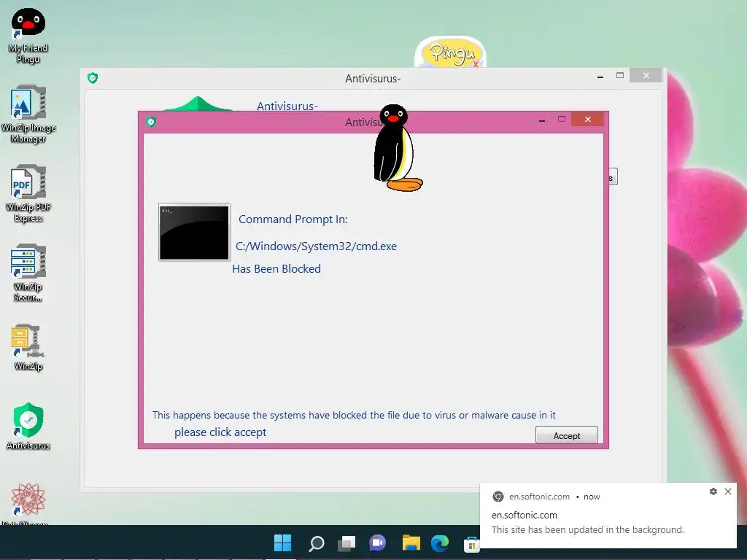Click the 'C:/Windows/System32/cmd.exe' path text

click(317, 246)
